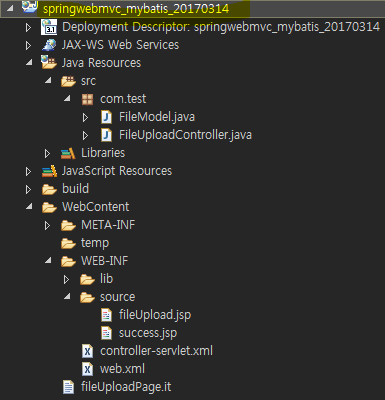Select the FileUploadController.java file name
Image resolution: width=385 pixels, height=400 pixels.
click(x=185, y=135)
